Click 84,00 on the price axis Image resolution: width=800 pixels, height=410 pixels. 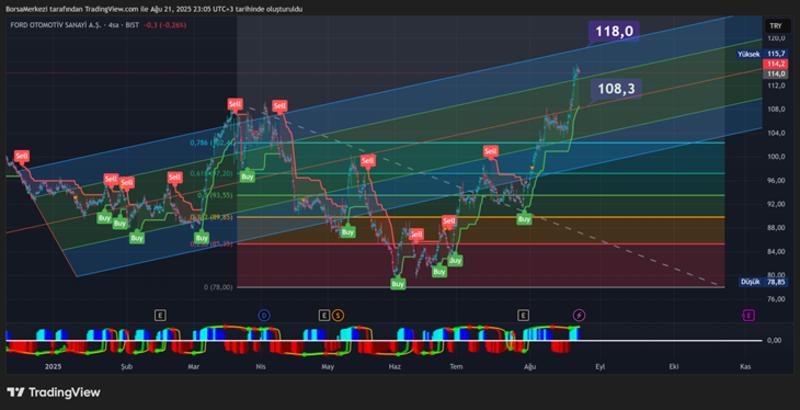(x=776, y=251)
